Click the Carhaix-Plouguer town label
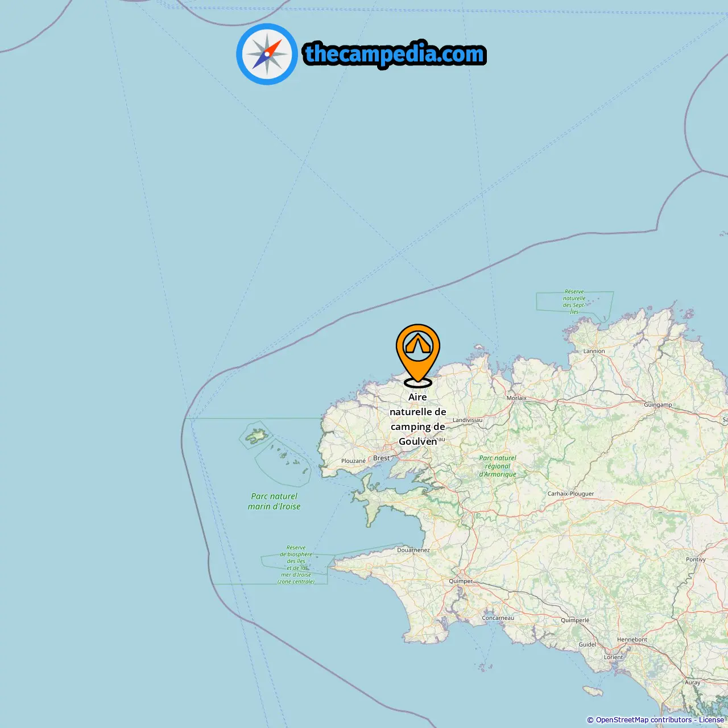The height and width of the screenshot is (728, 728). pos(571,494)
